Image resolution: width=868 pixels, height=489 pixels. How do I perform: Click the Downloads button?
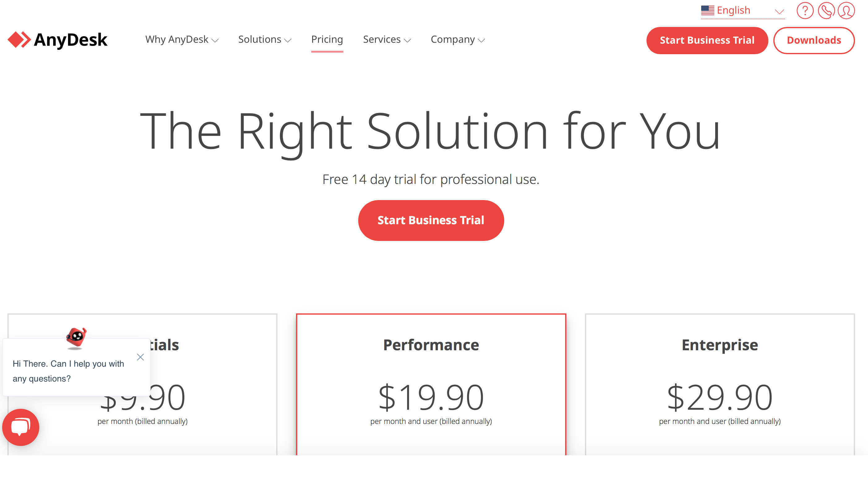pyautogui.click(x=814, y=40)
